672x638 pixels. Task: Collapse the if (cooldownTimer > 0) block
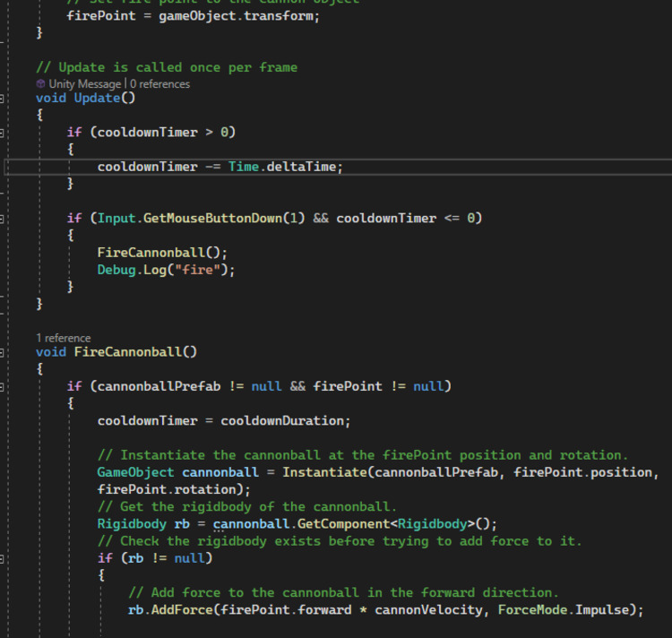(x=2, y=133)
